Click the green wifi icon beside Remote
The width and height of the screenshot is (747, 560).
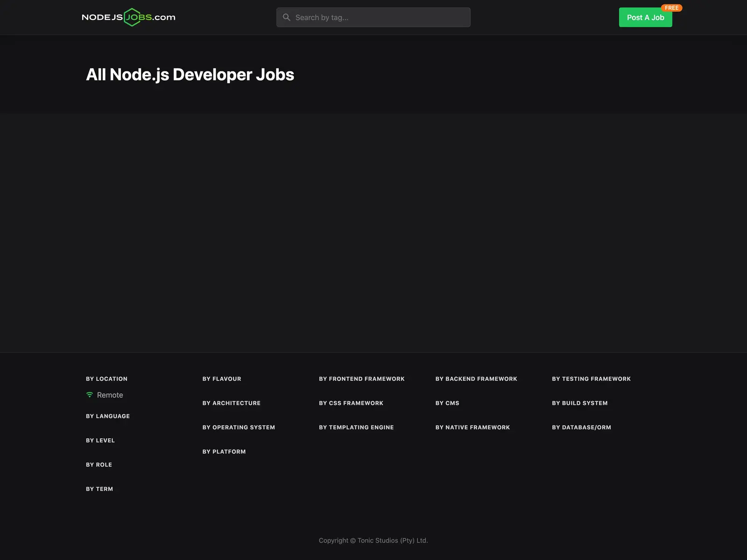pyautogui.click(x=90, y=395)
